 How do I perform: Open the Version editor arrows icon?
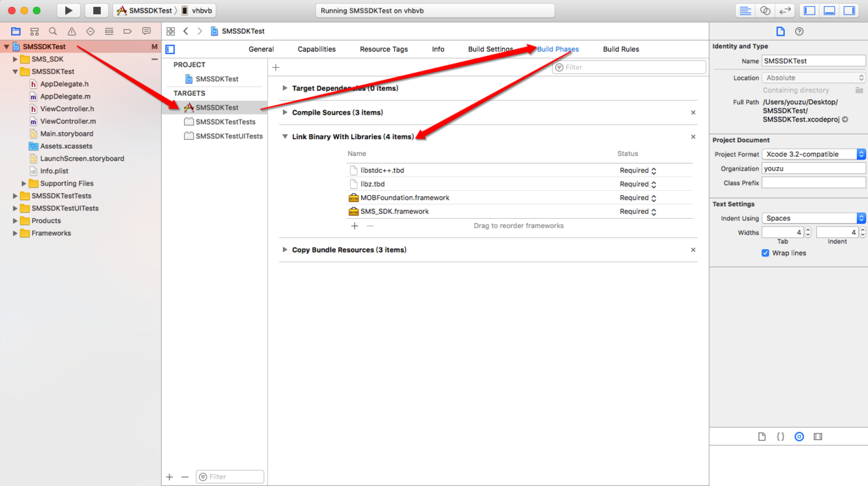coord(785,10)
